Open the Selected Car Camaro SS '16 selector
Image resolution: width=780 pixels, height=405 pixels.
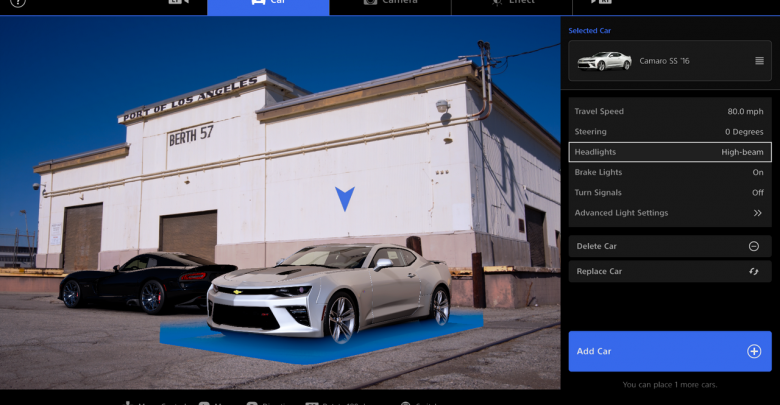click(x=669, y=61)
